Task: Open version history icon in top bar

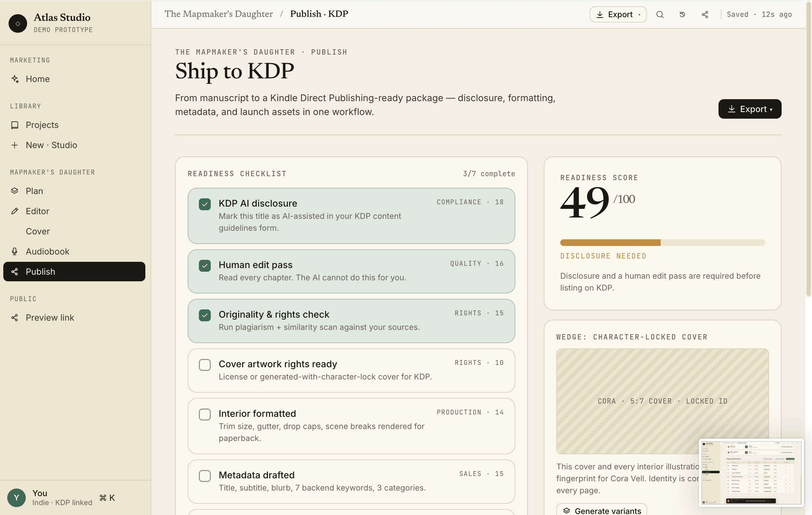Action: [682, 15]
